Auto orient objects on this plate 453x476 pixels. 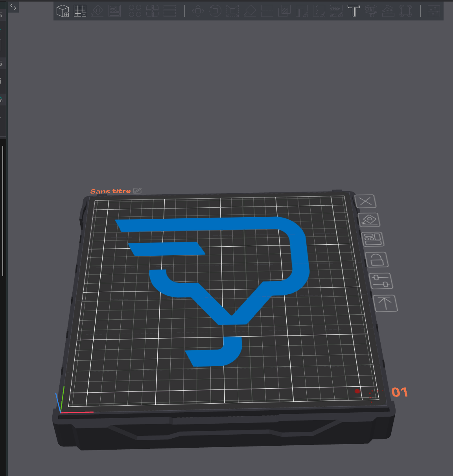tap(369, 220)
